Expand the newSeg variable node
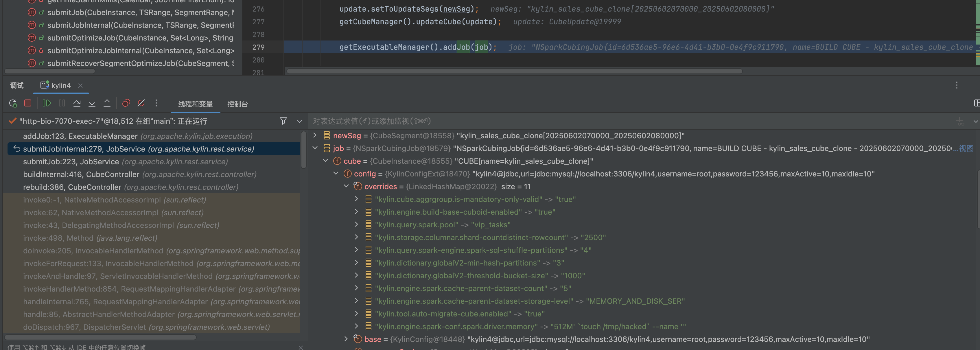Screen dimensions: 980x350 click(315, 135)
